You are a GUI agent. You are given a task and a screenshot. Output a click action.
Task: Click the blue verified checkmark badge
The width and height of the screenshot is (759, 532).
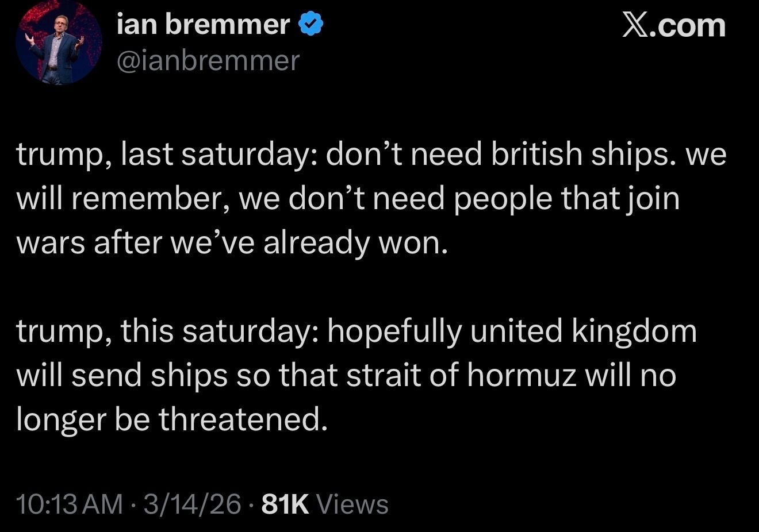[x=311, y=25]
